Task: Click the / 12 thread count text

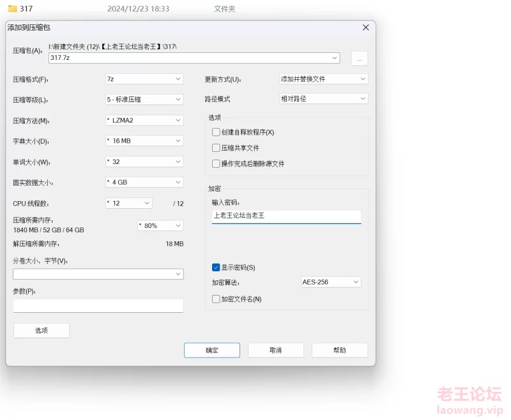Action: [x=178, y=204]
